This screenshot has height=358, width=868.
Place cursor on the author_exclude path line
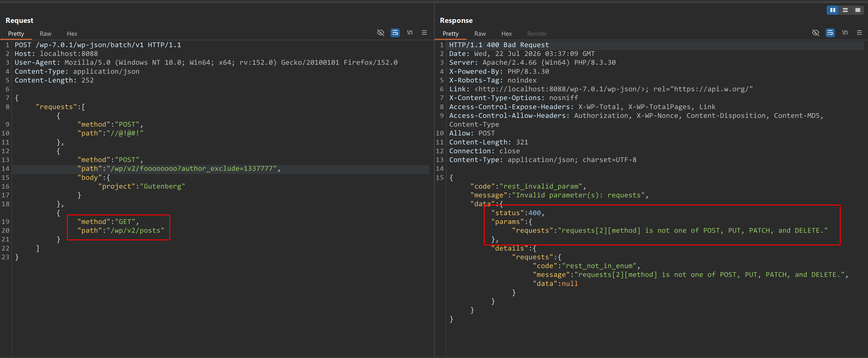221,169
